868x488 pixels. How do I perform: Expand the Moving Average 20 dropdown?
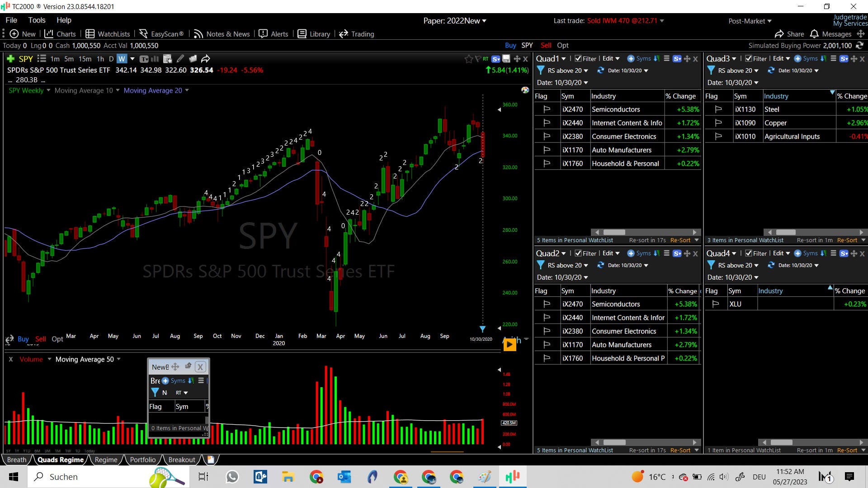(187, 90)
